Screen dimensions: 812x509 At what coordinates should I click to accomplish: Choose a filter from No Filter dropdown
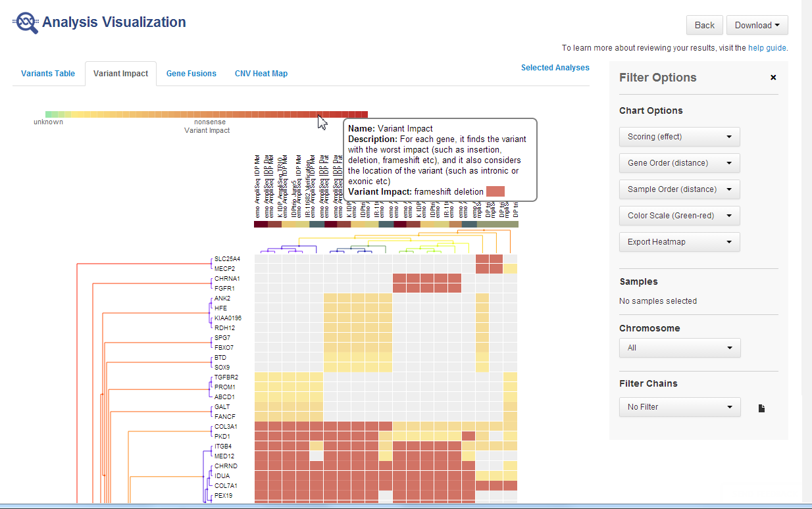pyautogui.click(x=679, y=407)
